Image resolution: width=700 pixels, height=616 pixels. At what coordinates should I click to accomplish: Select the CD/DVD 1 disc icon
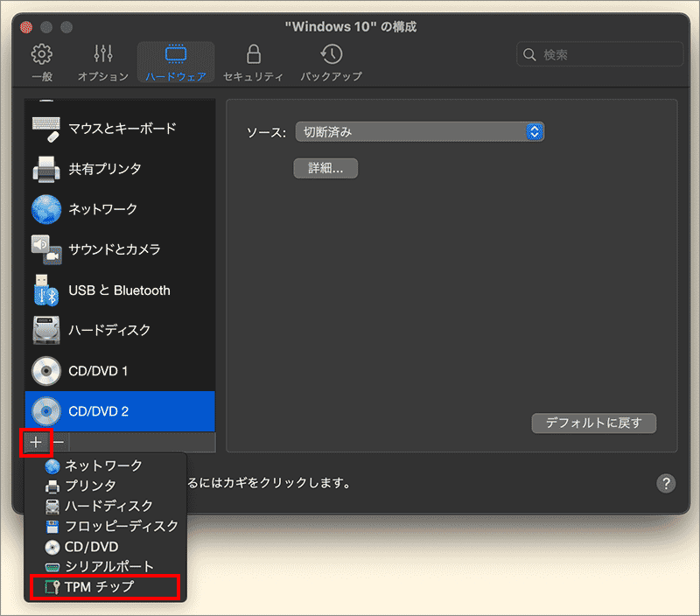coord(46,371)
